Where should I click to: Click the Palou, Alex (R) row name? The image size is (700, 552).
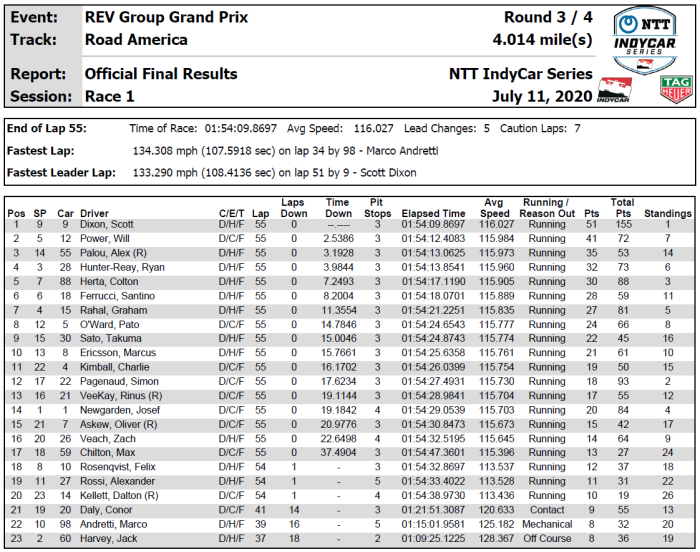click(113, 254)
